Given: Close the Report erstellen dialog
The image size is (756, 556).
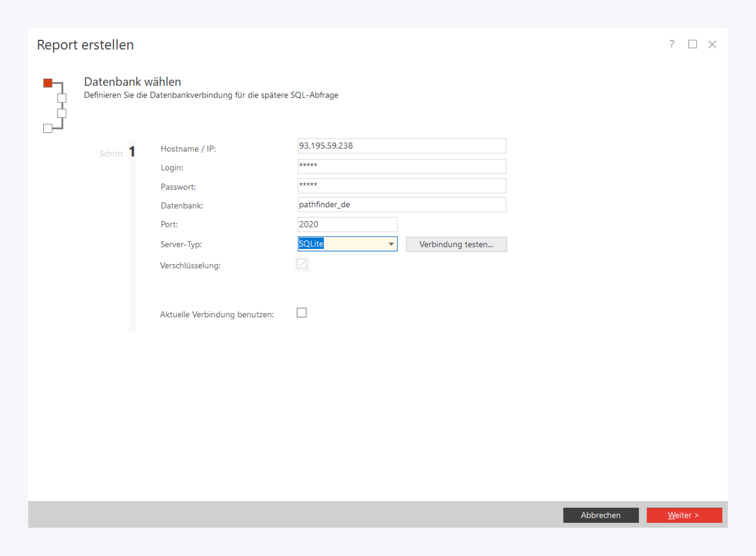Looking at the screenshot, I should (x=712, y=45).
